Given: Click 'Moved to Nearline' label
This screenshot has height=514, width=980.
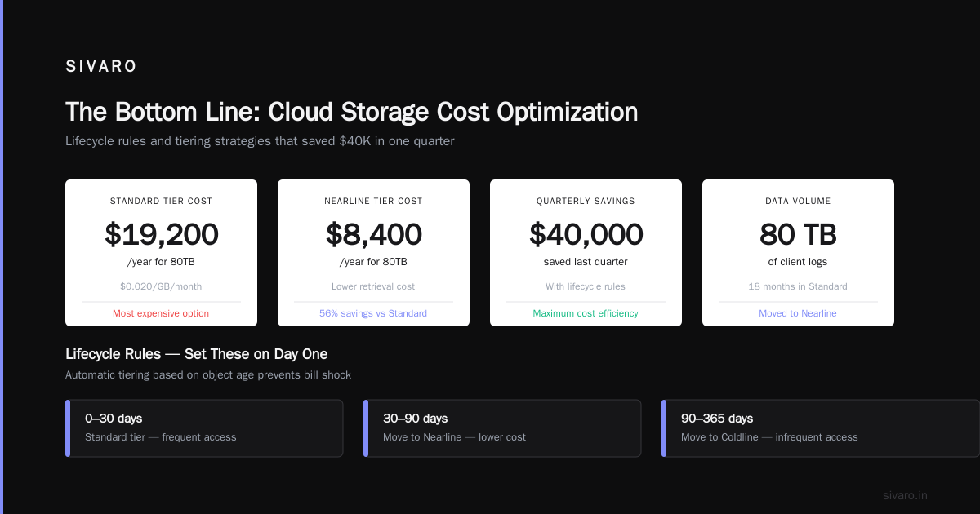Looking at the screenshot, I should [798, 313].
